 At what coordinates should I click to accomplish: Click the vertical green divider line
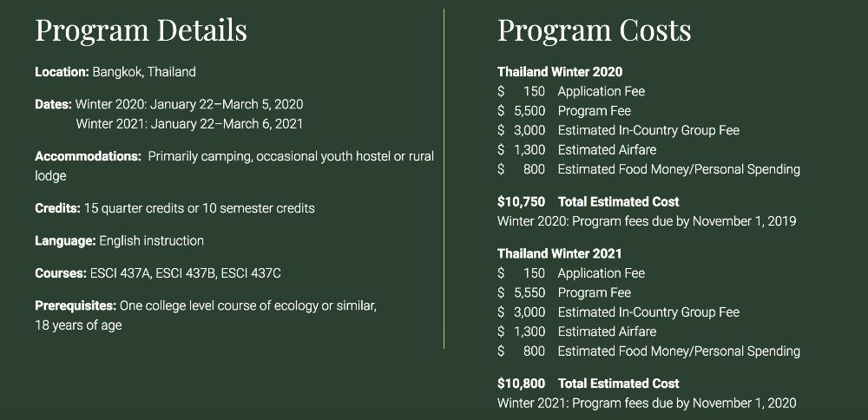tap(444, 179)
